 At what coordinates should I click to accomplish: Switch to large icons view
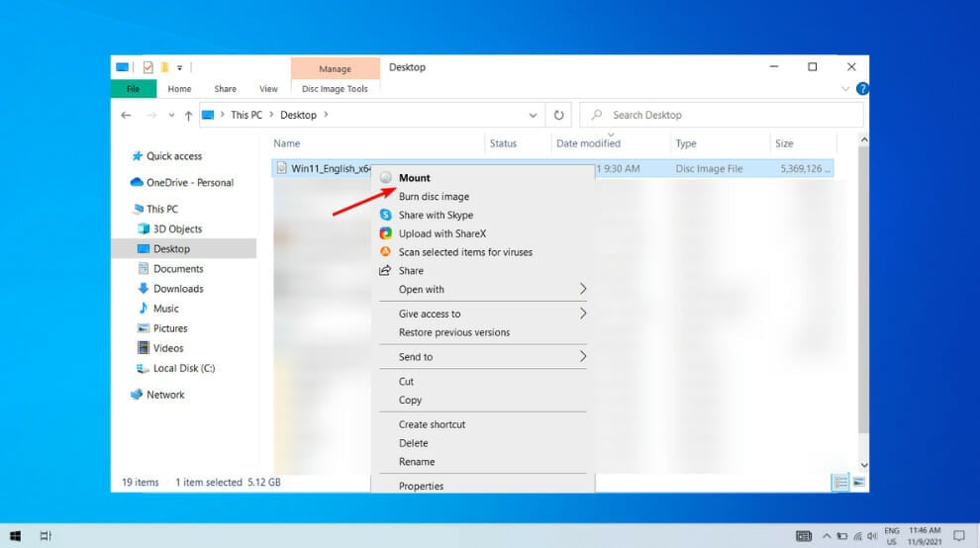[859, 483]
